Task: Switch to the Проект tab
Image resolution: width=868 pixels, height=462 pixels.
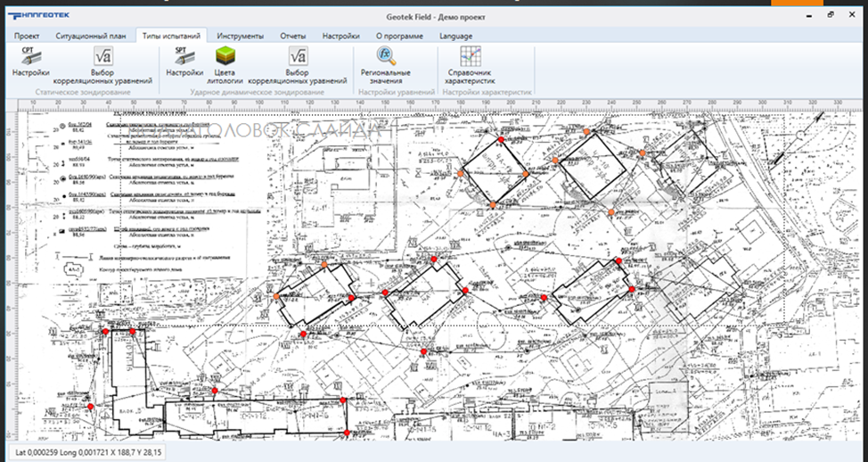Action: click(27, 37)
